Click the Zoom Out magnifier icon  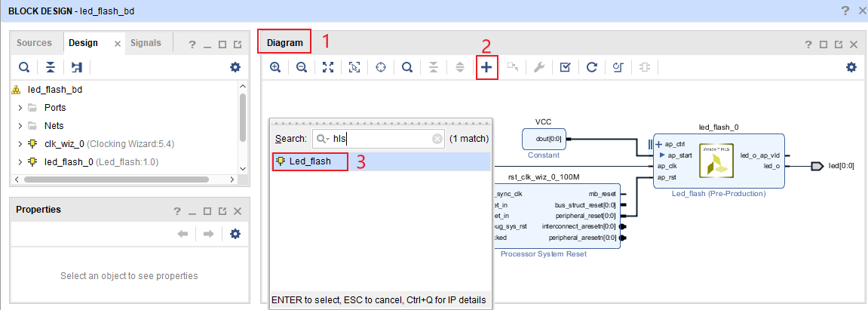pyautogui.click(x=302, y=67)
